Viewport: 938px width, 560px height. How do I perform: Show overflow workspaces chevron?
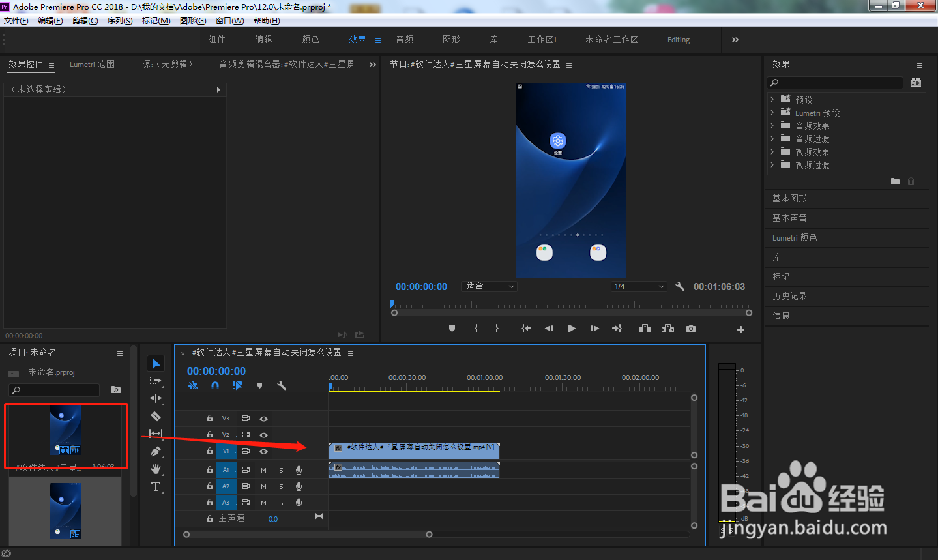click(735, 40)
